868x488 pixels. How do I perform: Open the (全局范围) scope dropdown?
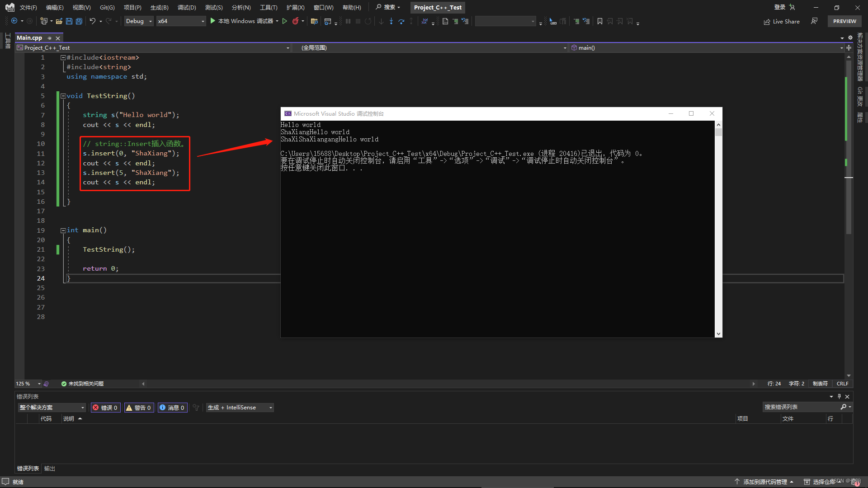pyautogui.click(x=430, y=48)
